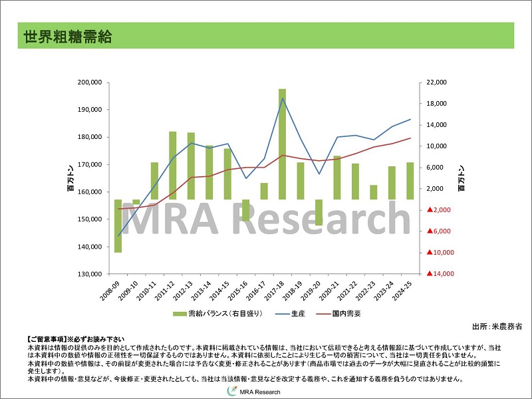The width and height of the screenshot is (532, 399).
Task: Click the legend label 生産
Action: click(298, 314)
